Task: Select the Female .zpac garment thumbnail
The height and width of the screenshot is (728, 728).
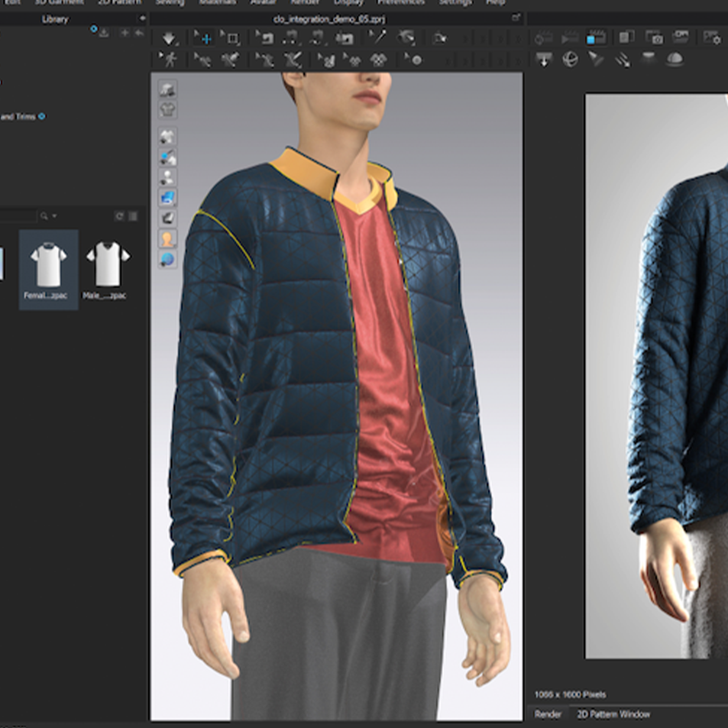Action: click(48, 270)
